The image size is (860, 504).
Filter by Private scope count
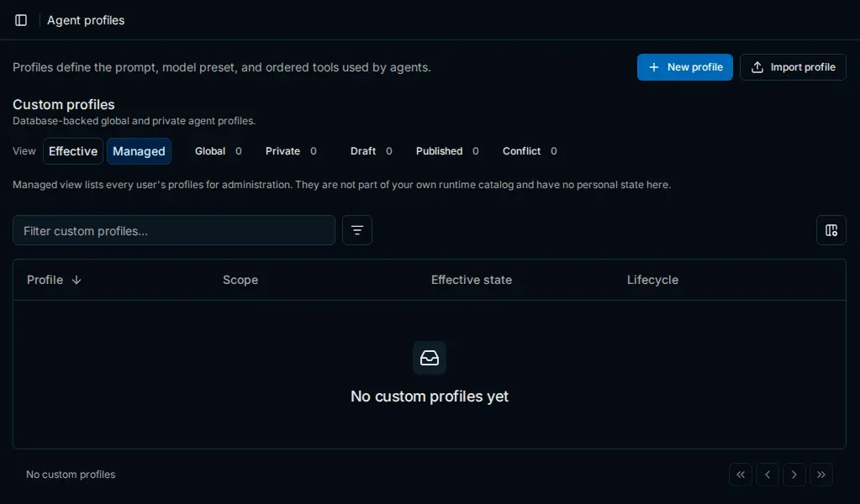click(x=291, y=151)
